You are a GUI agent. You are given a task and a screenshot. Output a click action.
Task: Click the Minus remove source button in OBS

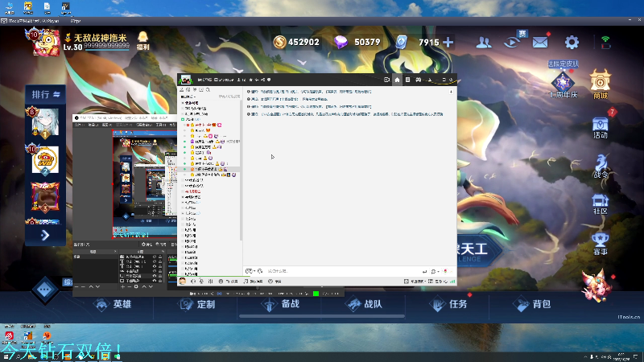(x=130, y=286)
